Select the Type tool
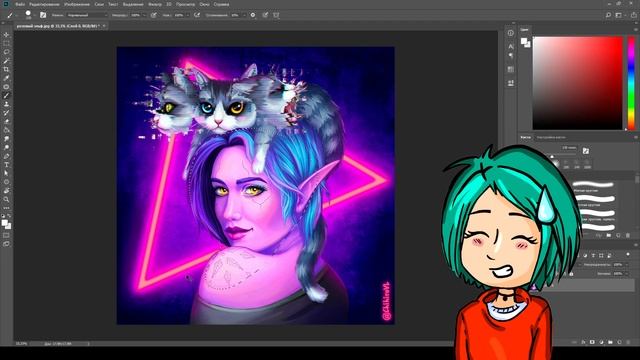This screenshot has width=640, height=360. click(6, 165)
